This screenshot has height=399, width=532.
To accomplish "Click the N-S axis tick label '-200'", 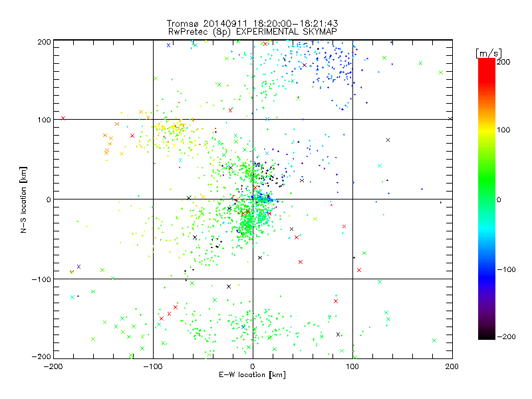I will pyautogui.click(x=41, y=356).
